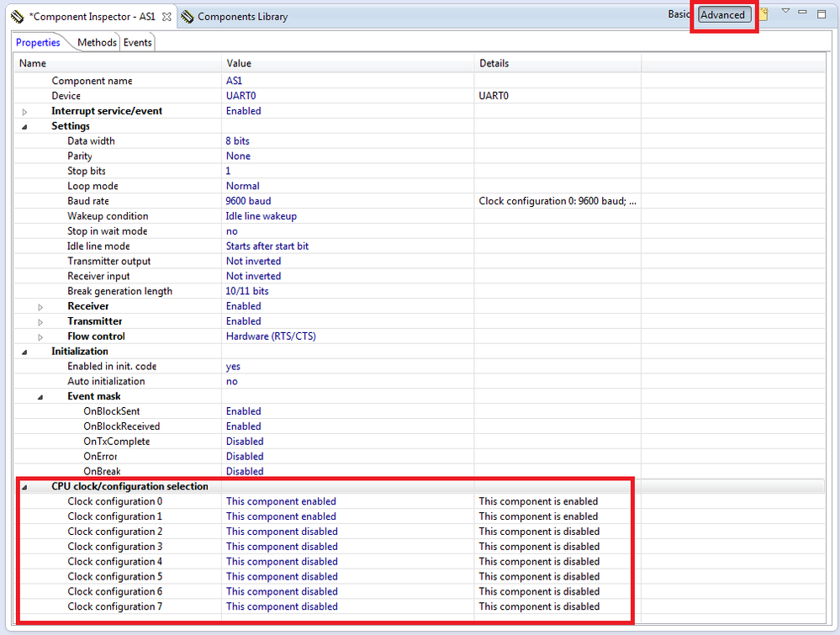Image resolution: width=840 pixels, height=635 pixels.
Task: Minimize the Component Inspector view
Action: [x=802, y=12]
